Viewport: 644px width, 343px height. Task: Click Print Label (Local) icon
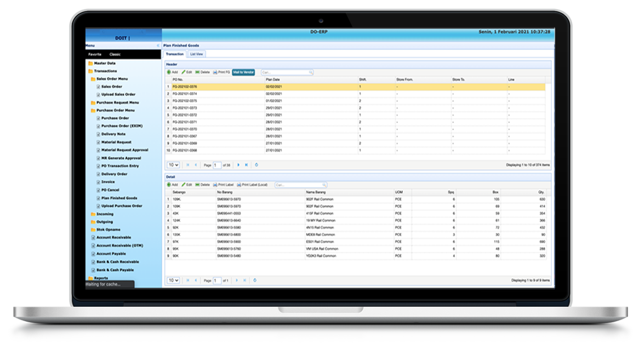tap(240, 185)
